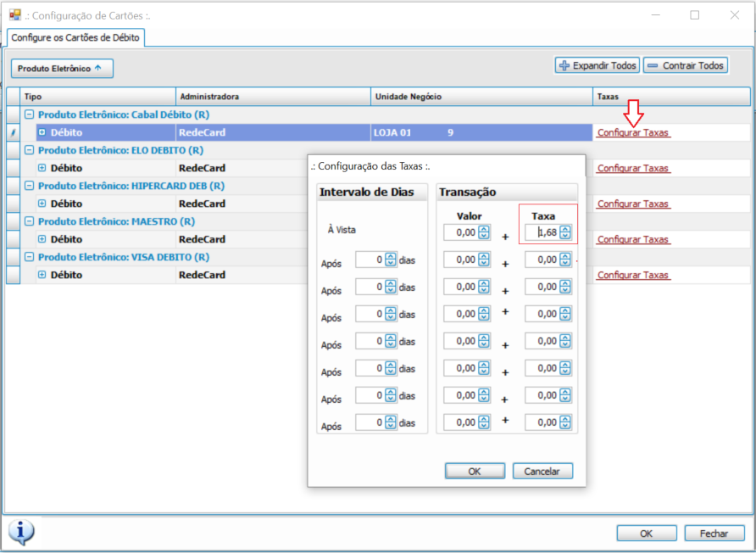Collapse the MAESTRO (R) group

pyautogui.click(x=30, y=221)
